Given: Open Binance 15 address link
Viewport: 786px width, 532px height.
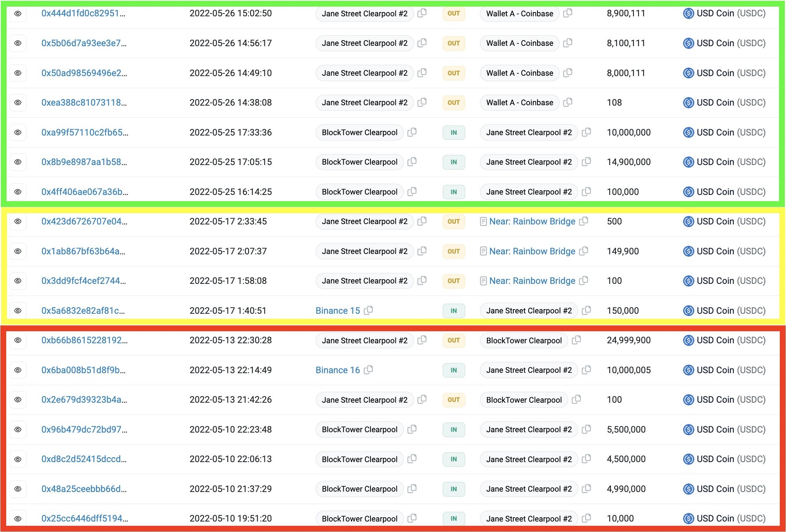Looking at the screenshot, I should 338,311.
